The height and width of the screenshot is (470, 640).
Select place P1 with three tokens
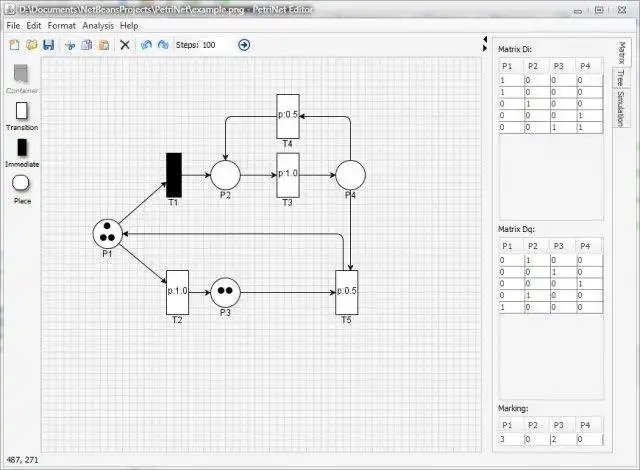[107, 234]
